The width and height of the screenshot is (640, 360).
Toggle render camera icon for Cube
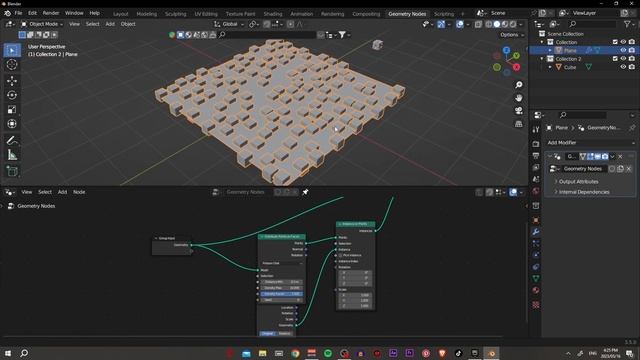pyautogui.click(x=631, y=67)
